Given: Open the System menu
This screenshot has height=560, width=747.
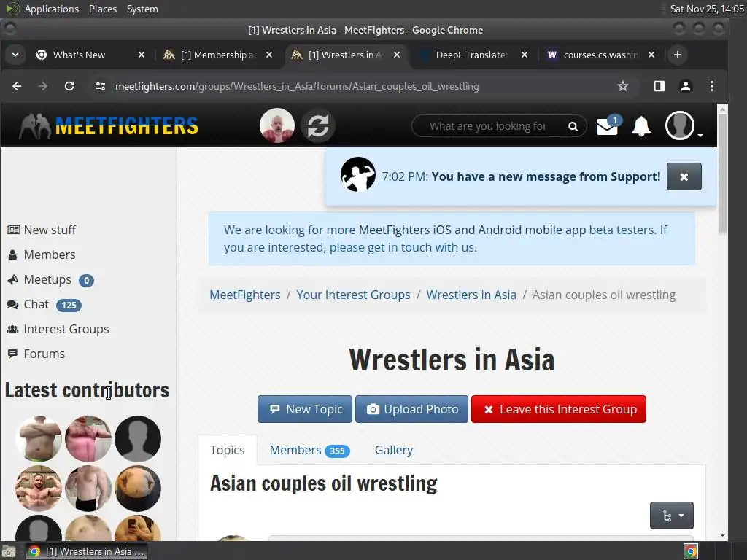Looking at the screenshot, I should [x=142, y=9].
